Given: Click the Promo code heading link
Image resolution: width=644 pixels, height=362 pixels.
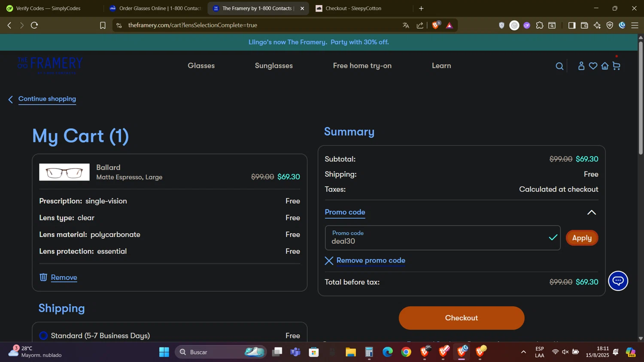Looking at the screenshot, I should 345,212.
